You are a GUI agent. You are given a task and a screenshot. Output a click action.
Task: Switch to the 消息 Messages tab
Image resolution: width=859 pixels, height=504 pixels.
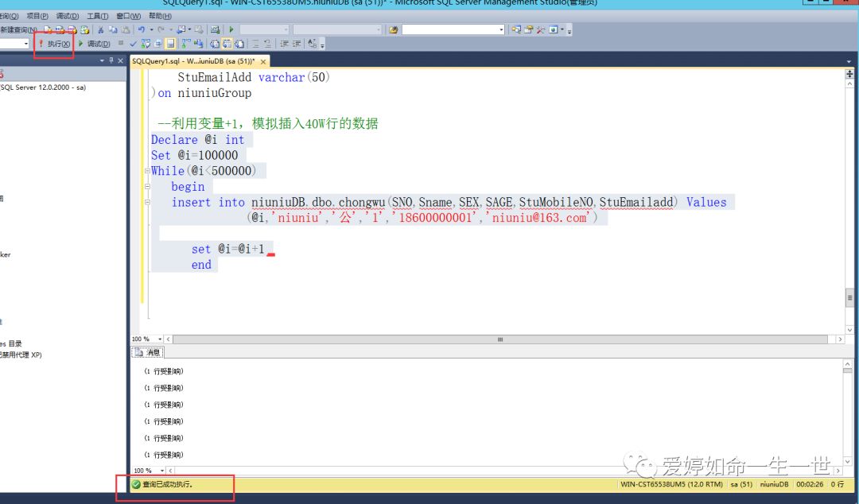pos(148,352)
